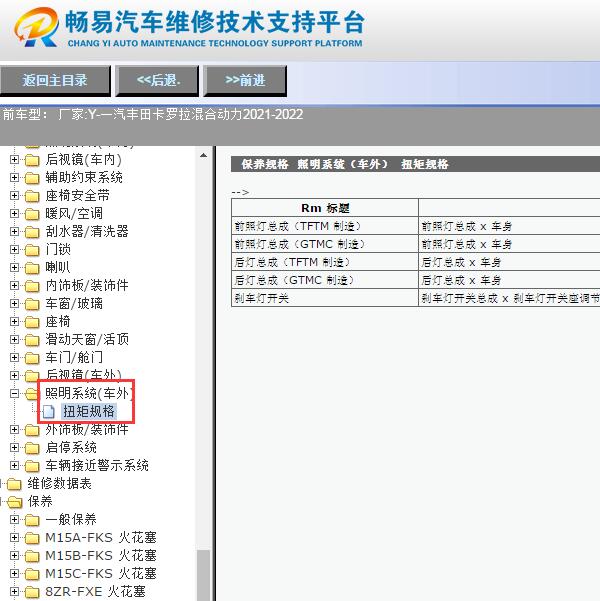Expand the 内饰板/装饰件 tree node
This screenshot has width=600, height=601.
14,286
